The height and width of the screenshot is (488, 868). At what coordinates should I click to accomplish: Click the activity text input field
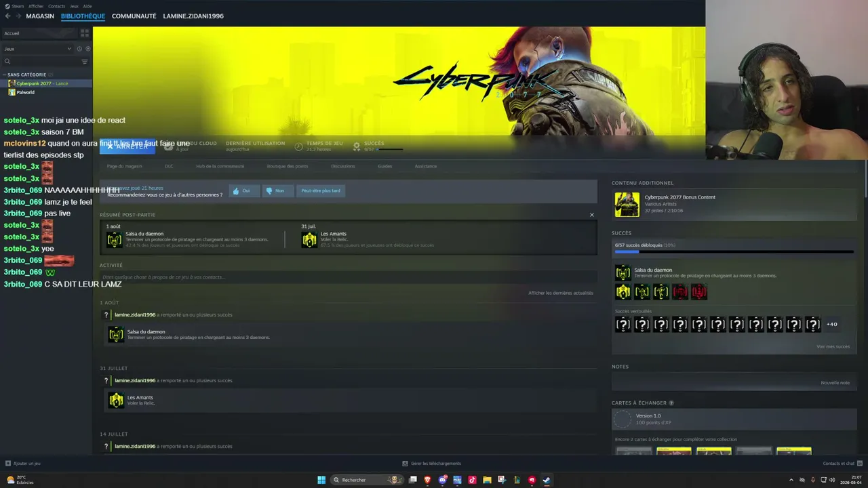tap(348, 277)
